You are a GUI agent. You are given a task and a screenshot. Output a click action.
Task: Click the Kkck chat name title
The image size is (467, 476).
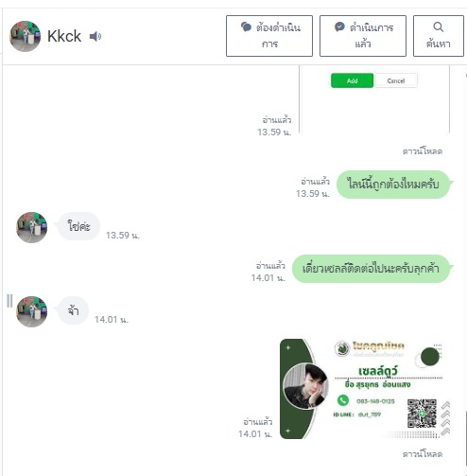point(64,36)
